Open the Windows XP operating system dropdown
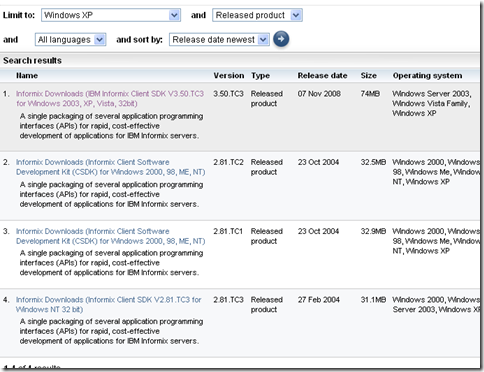This screenshot has height=372, width=484. [111, 15]
